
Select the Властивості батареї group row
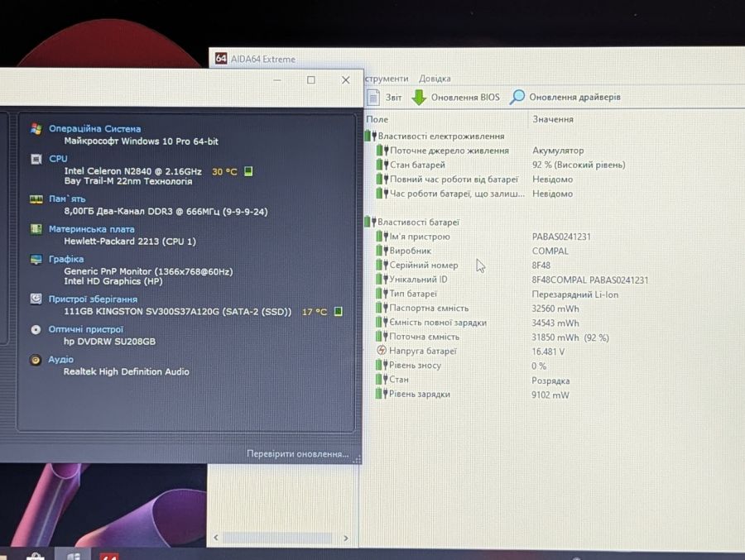[412, 223]
